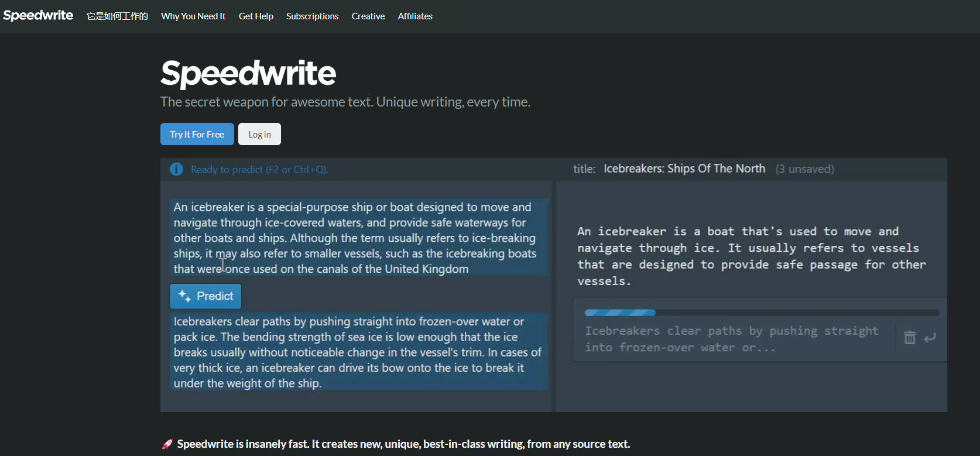This screenshot has width=980, height=456.
Task: Open the Creative menu item
Action: pos(368,16)
